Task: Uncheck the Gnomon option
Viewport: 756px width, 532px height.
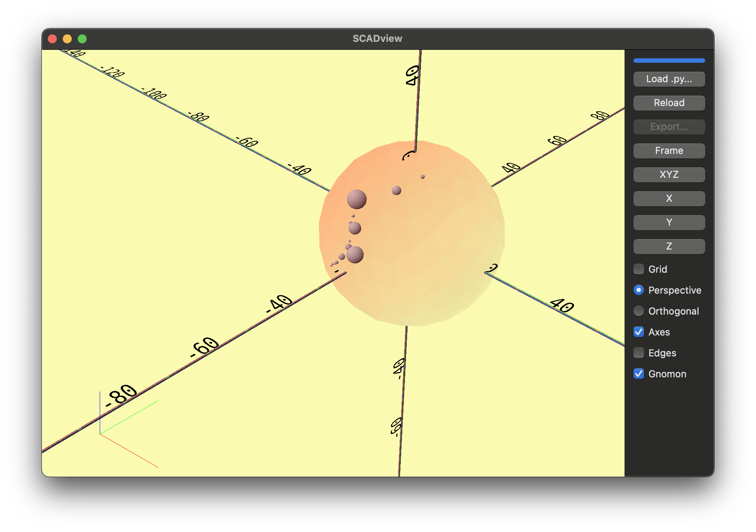Action: click(x=638, y=374)
